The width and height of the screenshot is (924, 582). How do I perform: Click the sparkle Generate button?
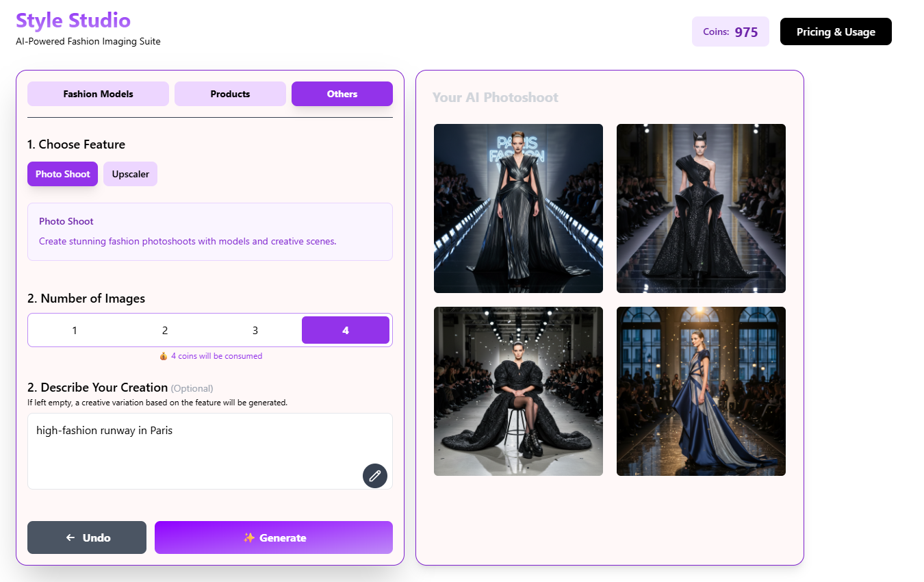pos(274,537)
